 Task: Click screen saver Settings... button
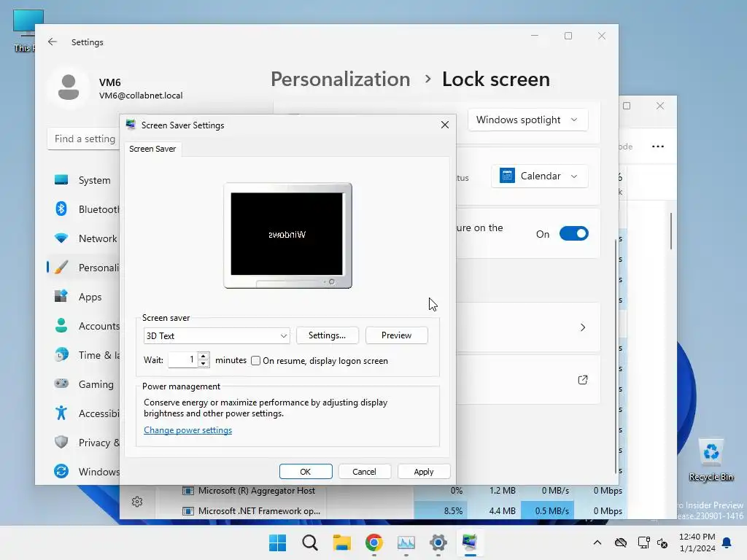(x=327, y=335)
